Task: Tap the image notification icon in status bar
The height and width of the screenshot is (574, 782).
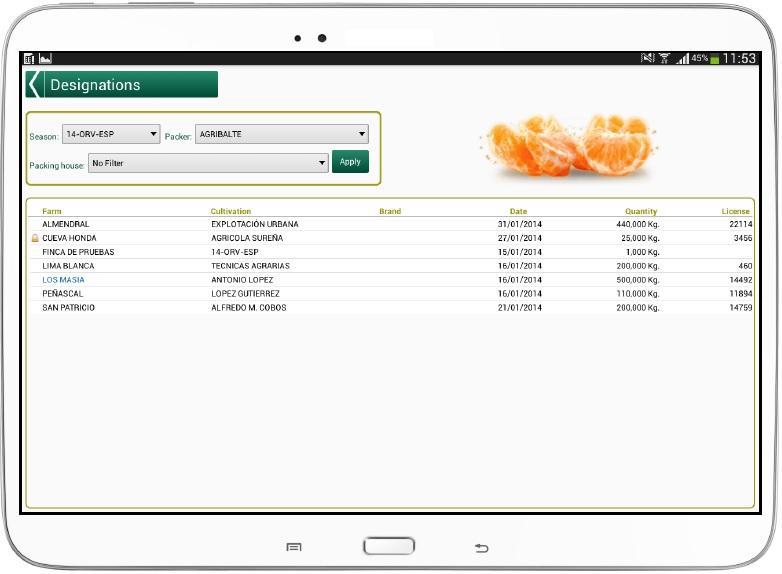Action: pos(45,59)
